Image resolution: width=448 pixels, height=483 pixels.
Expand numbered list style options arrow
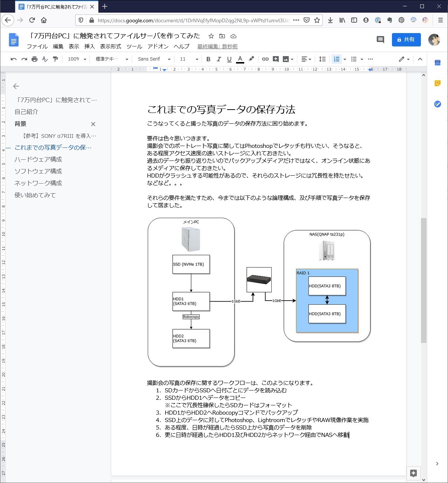point(345,59)
